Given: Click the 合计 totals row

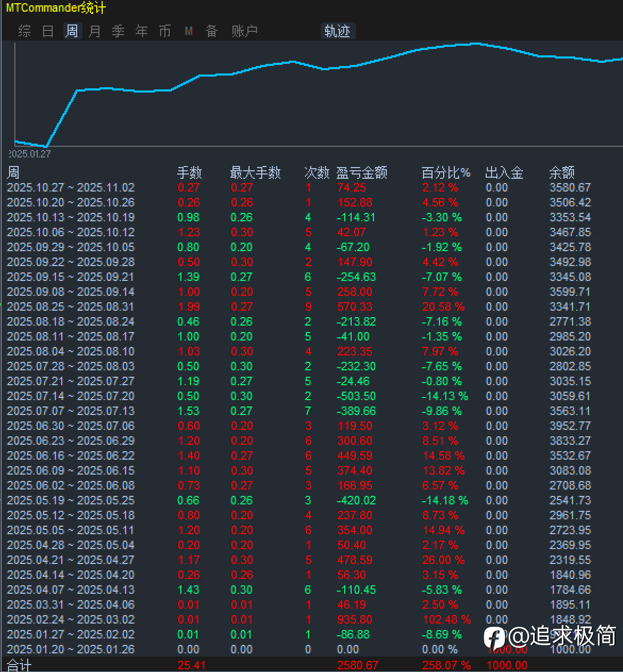Looking at the screenshot, I should click(x=20, y=665).
